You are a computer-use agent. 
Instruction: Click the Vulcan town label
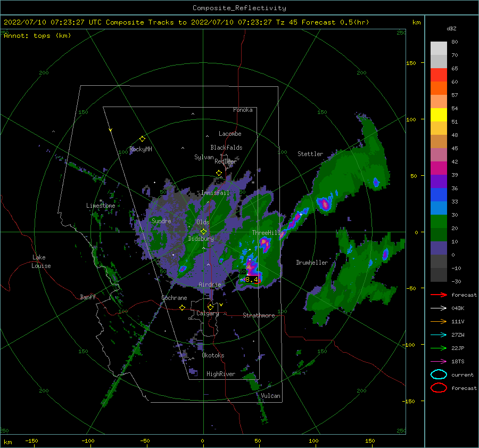click(271, 396)
